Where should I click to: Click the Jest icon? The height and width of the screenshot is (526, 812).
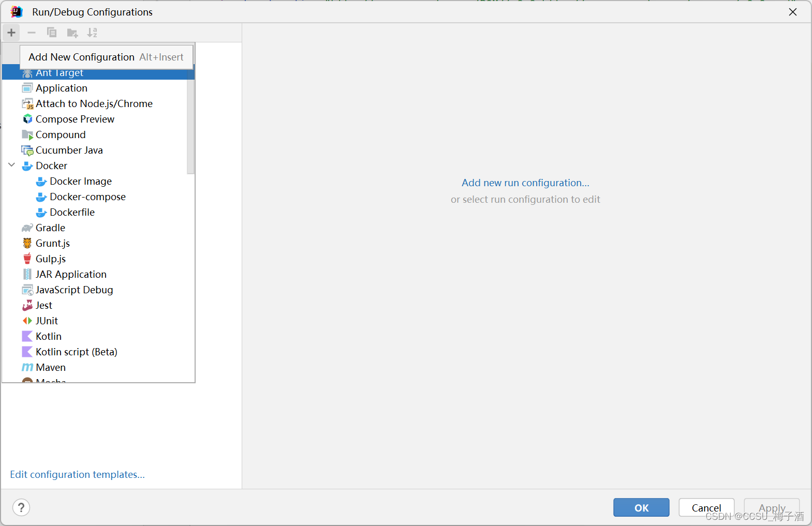[x=27, y=305]
